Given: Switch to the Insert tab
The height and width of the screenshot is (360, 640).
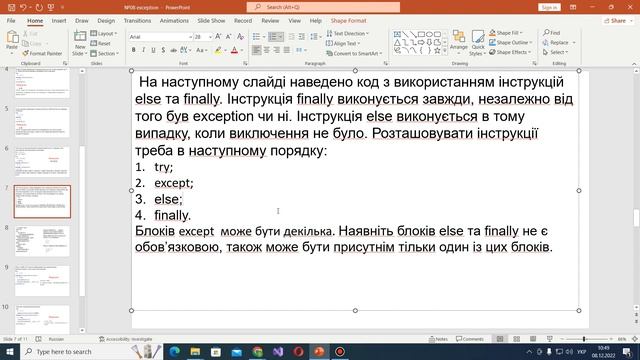Looking at the screenshot, I should click(59, 20).
